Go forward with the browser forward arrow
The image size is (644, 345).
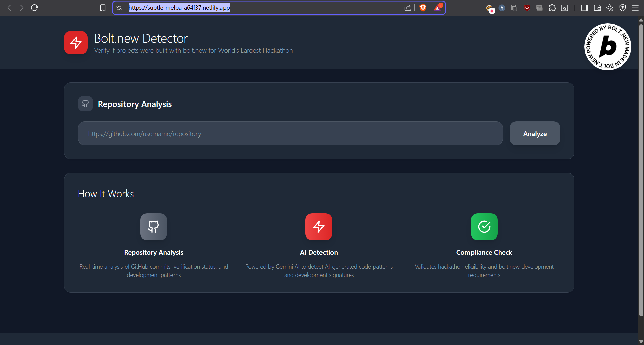point(22,8)
